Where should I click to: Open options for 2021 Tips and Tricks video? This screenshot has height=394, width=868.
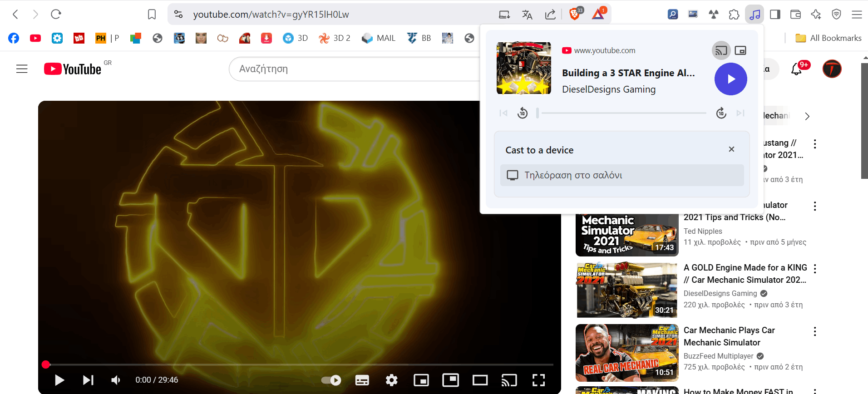click(815, 206)
